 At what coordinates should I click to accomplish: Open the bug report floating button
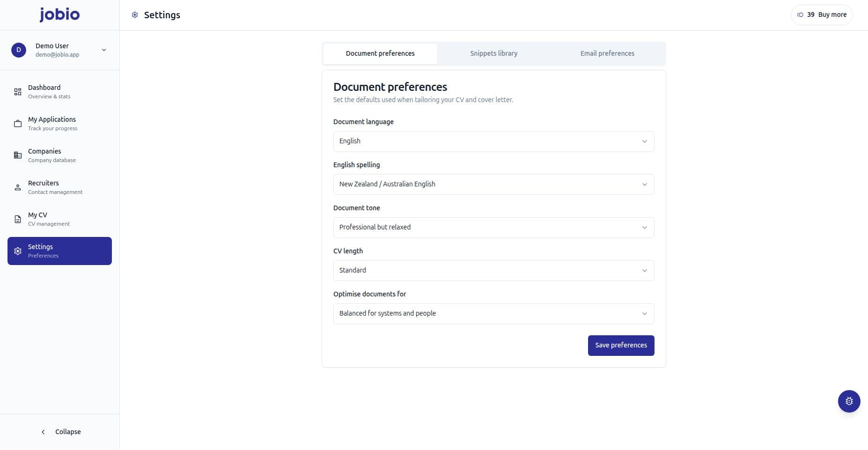tap(849, 401)
